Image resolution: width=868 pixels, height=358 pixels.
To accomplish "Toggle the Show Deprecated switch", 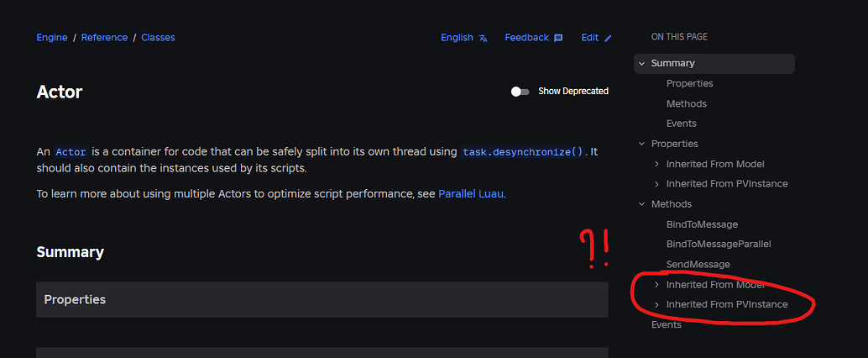I will [520, 91].
